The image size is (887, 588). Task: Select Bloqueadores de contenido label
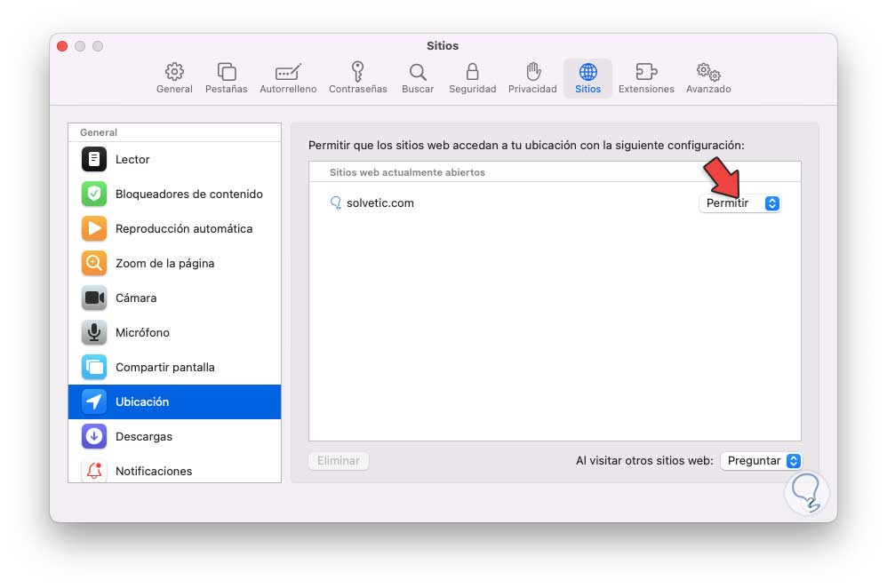[189, 194]
